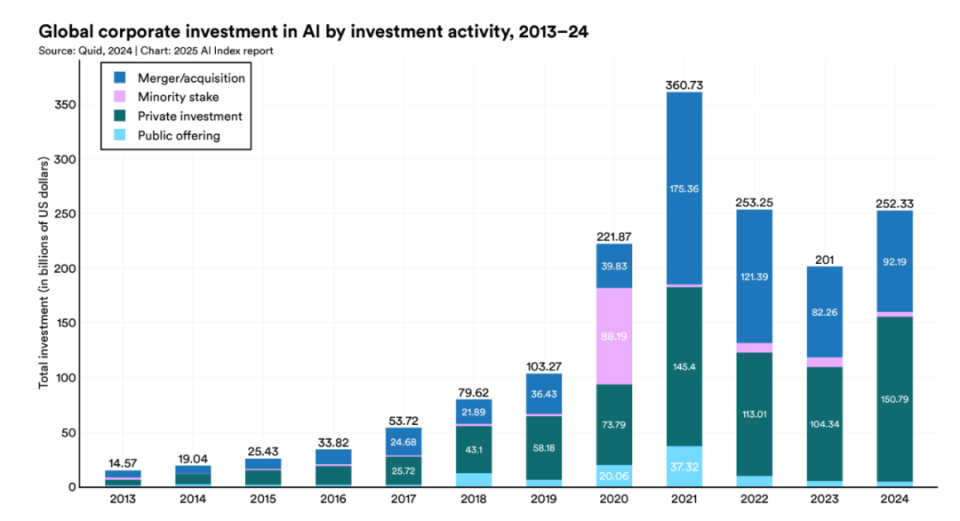Click the Merger/acquisition legend color swatch
Screen dimensions: 960x521
point(120,77)
